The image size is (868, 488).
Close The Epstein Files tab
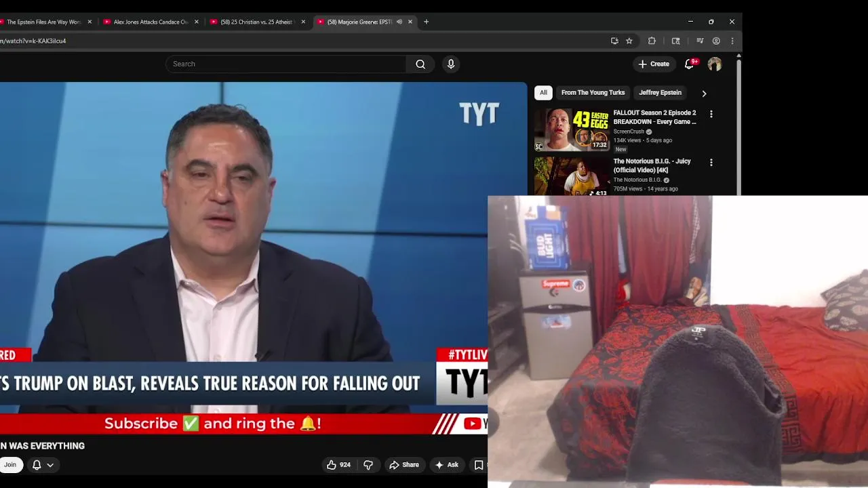(x=90, y=22)
